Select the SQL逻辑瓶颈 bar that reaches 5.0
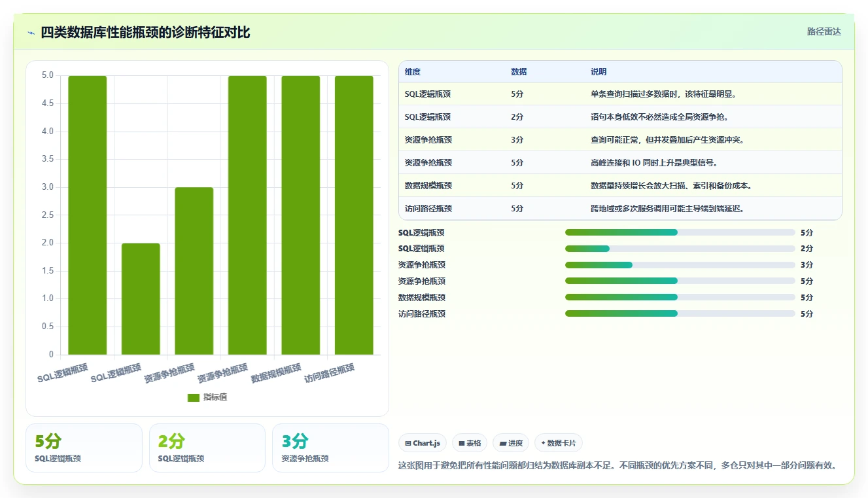 click(88, 215)
